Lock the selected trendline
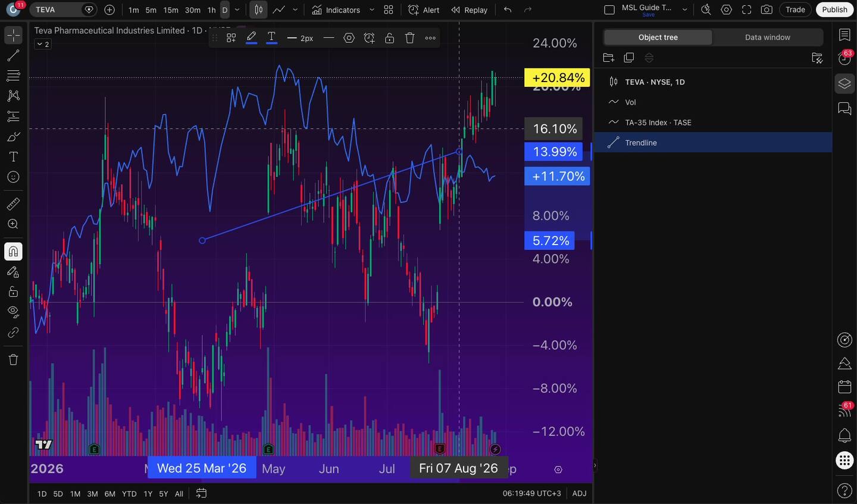 [x=389, y=38]
